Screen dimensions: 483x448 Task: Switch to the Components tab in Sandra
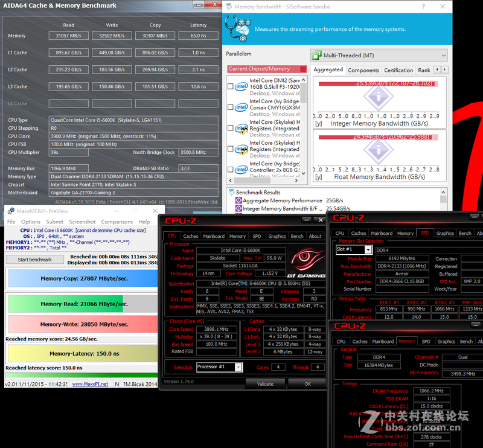pyautogui.click(x=363, y=69)
